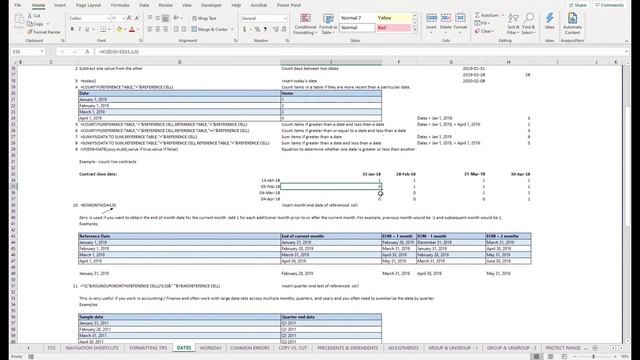Open the WORKDAY sheet tab
640x360 pixels.
click(211, 348)
